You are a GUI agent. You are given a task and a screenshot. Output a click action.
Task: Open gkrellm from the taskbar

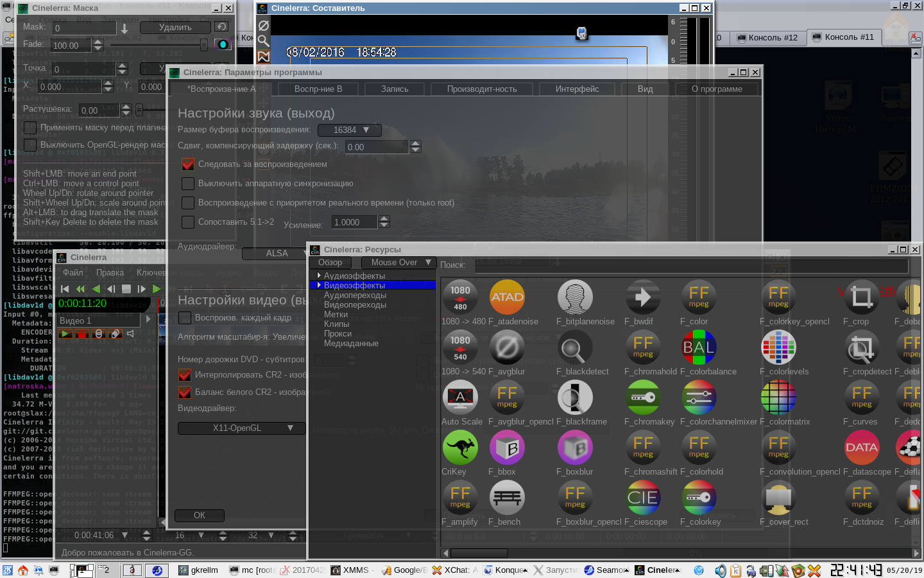click(198, 570)
